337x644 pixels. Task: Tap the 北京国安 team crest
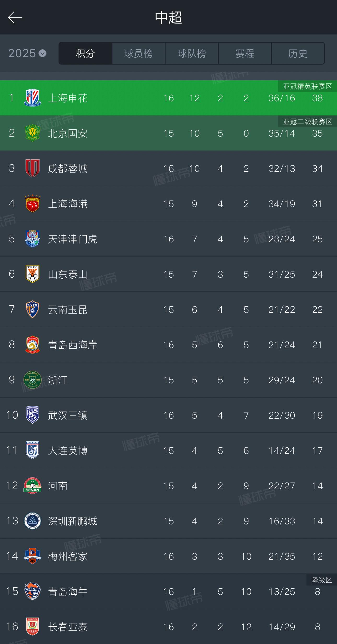[32, 133]
